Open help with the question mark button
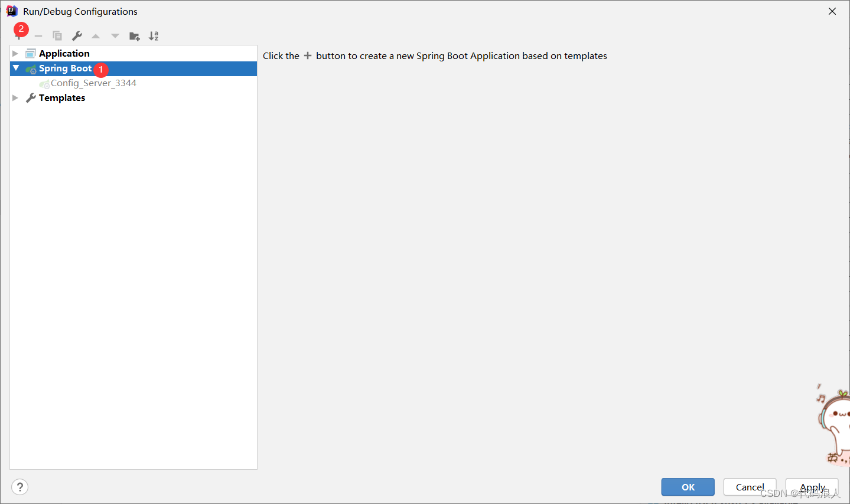Image resolution: width=850 pixels, height=504 pixels. [x=20, y=487]
